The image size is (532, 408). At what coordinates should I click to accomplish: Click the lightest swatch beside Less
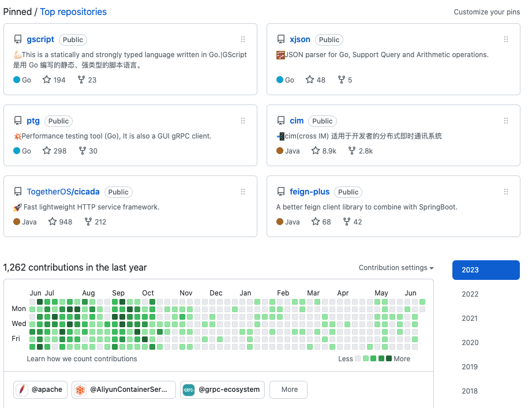(x=358, y=358)
